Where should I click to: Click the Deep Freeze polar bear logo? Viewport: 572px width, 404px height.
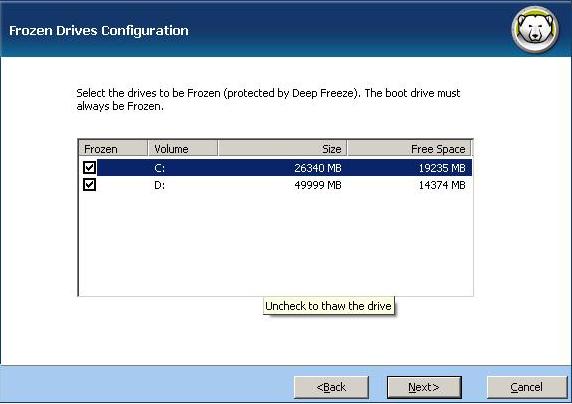click(x=535, y=30)
